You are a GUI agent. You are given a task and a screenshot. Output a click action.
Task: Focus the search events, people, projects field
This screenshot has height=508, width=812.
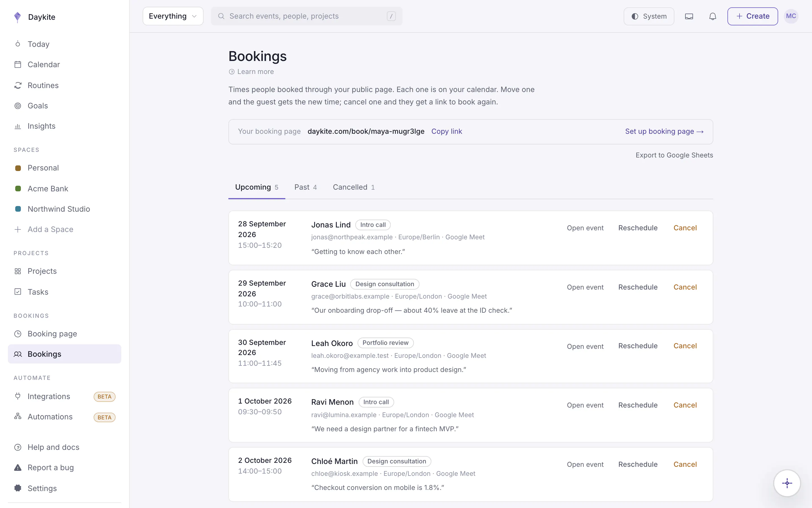(x=306, y=16)
